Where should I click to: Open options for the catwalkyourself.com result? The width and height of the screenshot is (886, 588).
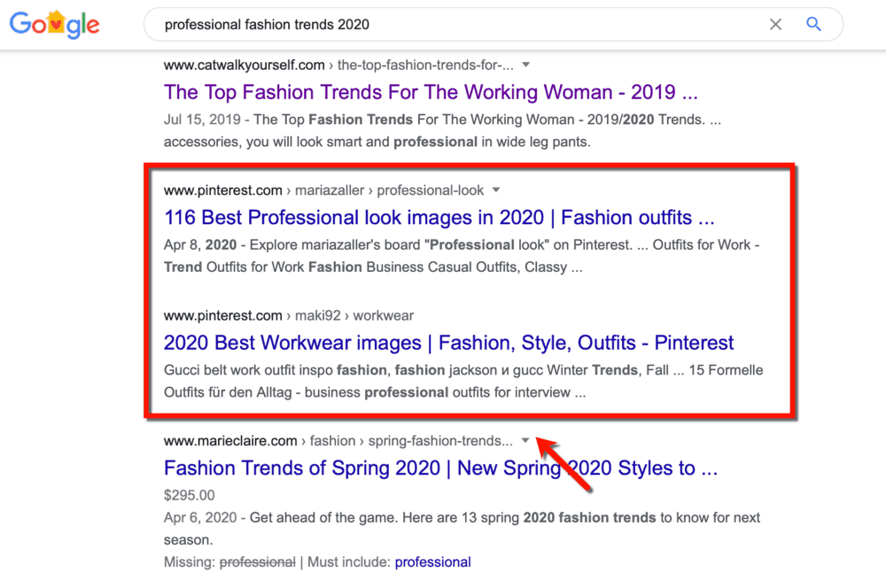[x=525, y=64]
